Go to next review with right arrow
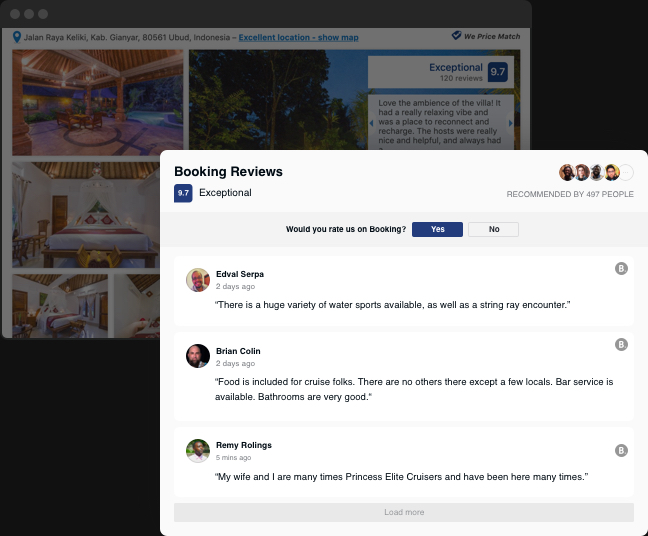This screenshot has height=536, width=648. point(511,123)
